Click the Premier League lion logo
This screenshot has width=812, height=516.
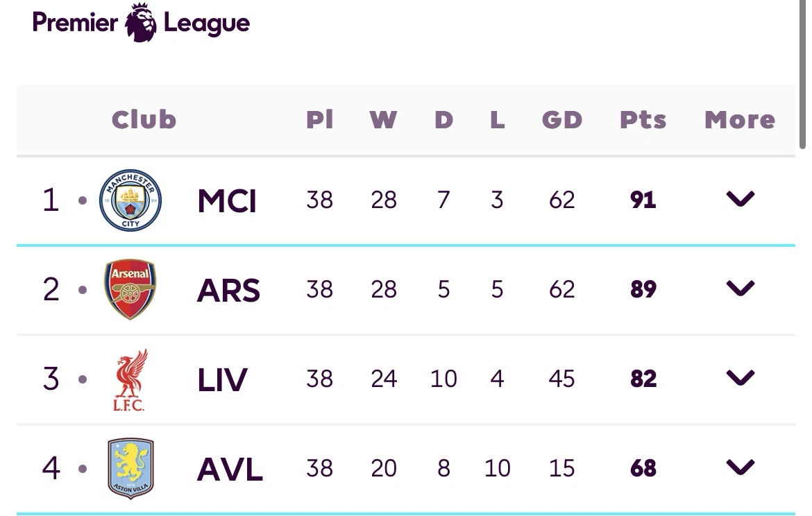(141, 22)
